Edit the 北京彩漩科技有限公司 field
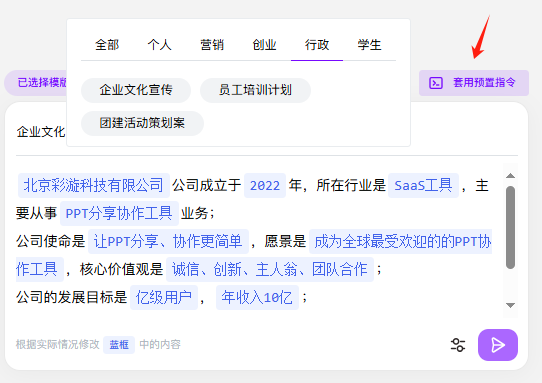Screen dimensions: 542x383 coord(93,186)
